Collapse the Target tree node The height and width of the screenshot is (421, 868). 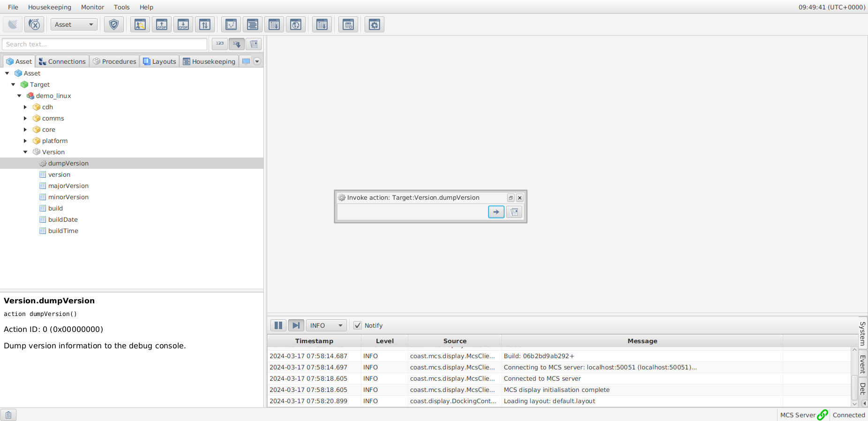click(13, 84)
